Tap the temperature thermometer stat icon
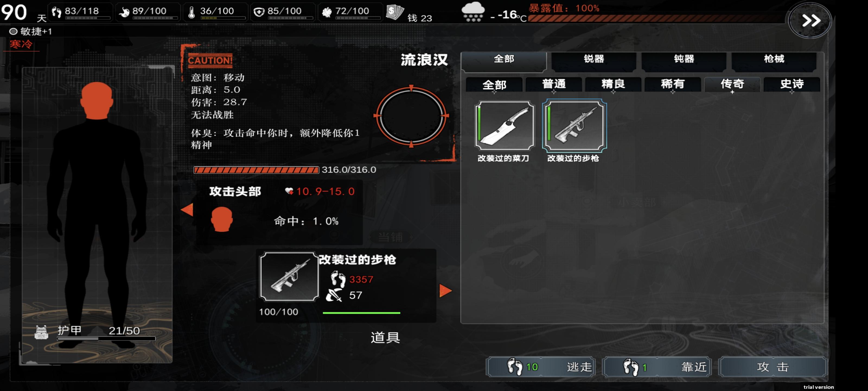 192,12
